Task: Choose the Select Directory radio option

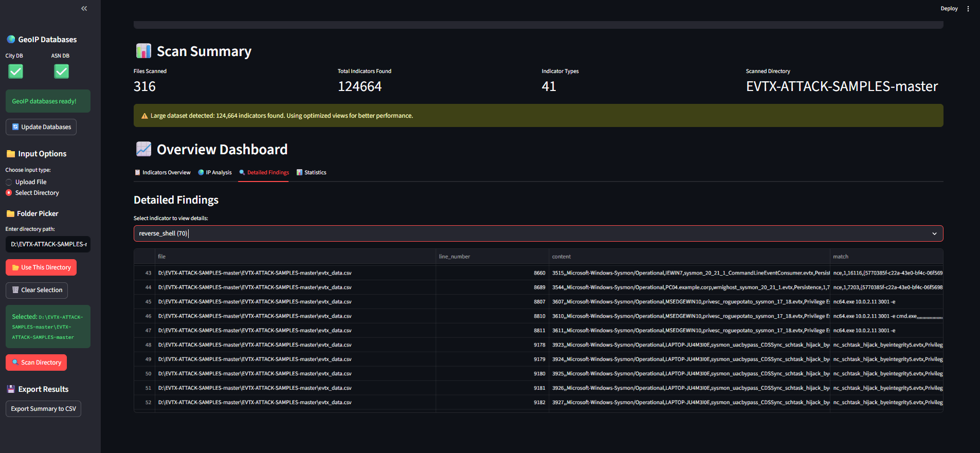Action: click(x=9, y=193)
